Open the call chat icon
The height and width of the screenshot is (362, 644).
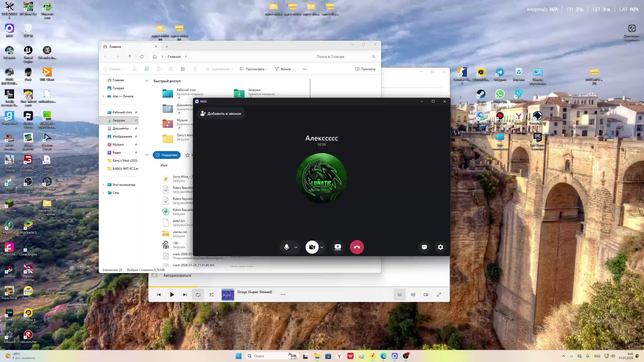tap(424, 247)
